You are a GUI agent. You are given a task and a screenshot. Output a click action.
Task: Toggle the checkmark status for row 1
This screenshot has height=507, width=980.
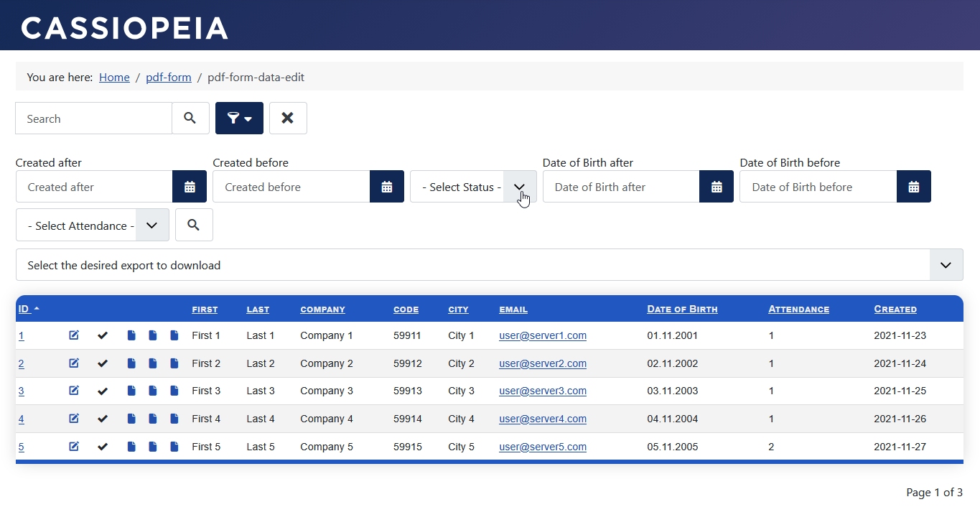coord(103,335)
